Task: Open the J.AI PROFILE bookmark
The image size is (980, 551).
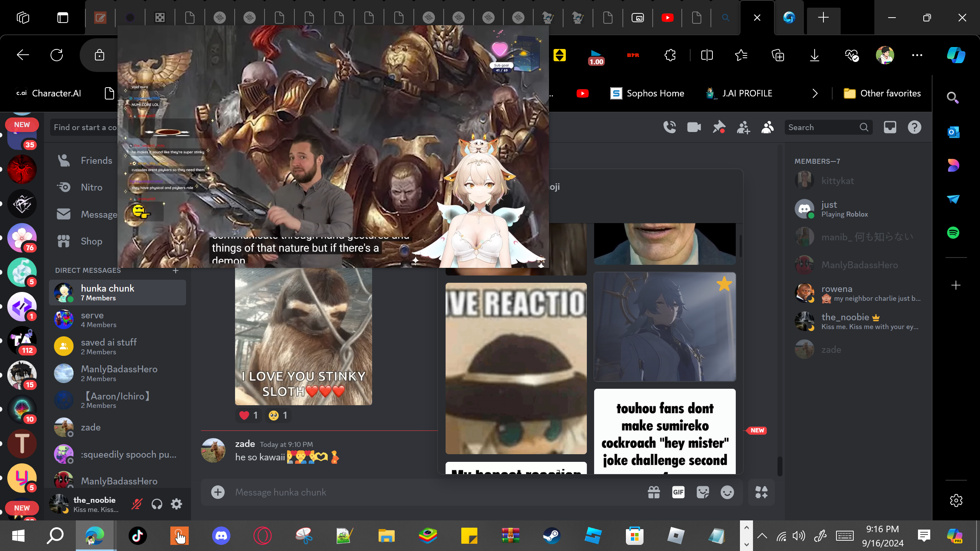Action: [739, 93]
